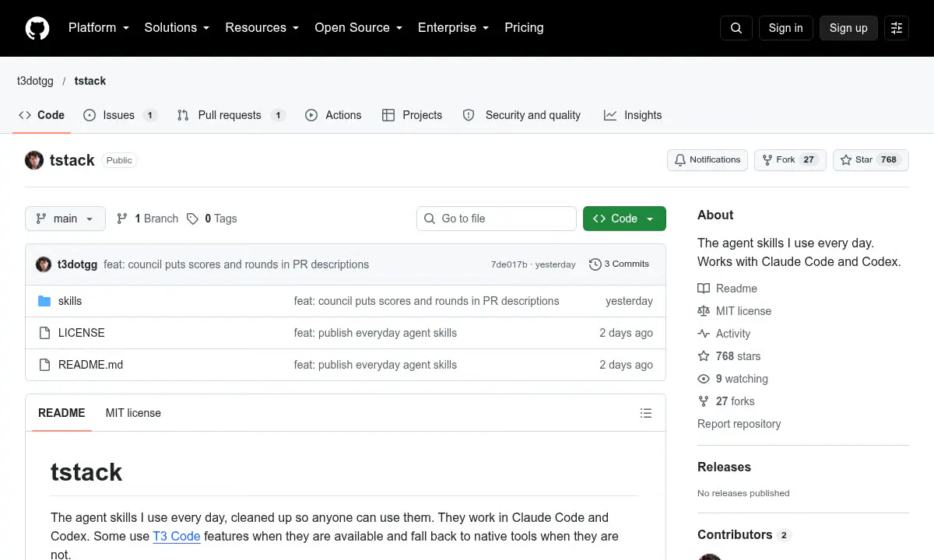Open the README.md row commit message
Viewport: 934px width, 560px height.
(375, 365)
